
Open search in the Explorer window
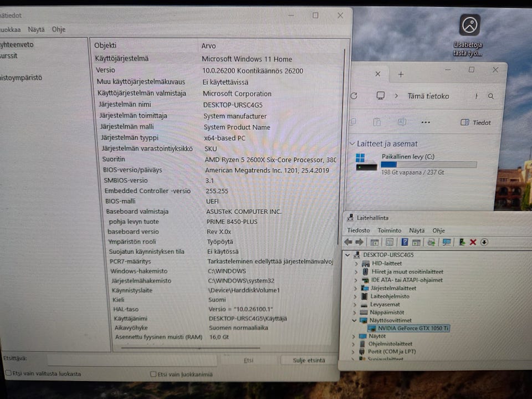tap(490, 96)
